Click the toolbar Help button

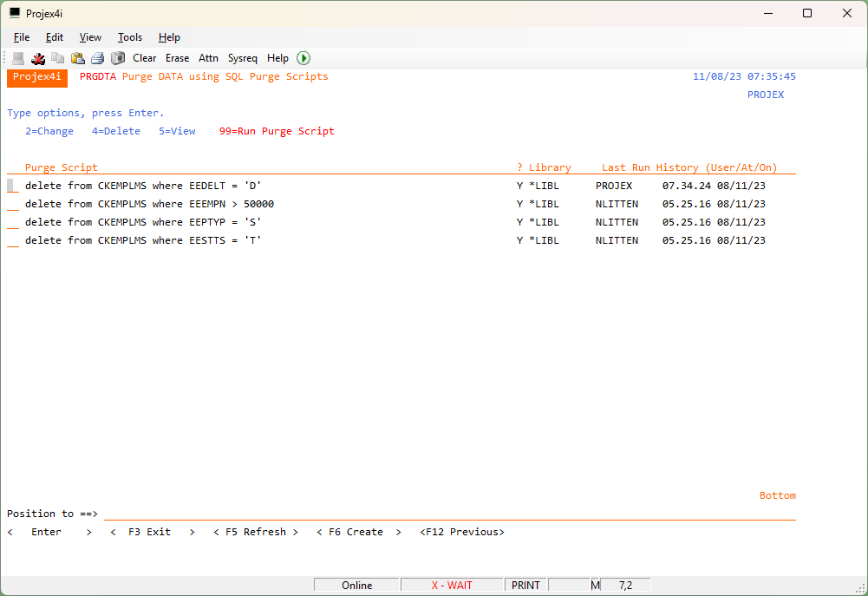277,58
